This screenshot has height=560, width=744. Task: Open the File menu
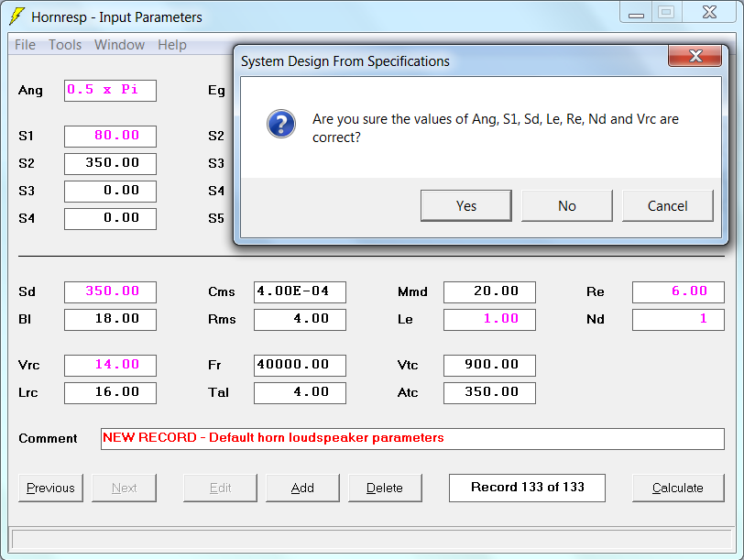tap(25, 45)
